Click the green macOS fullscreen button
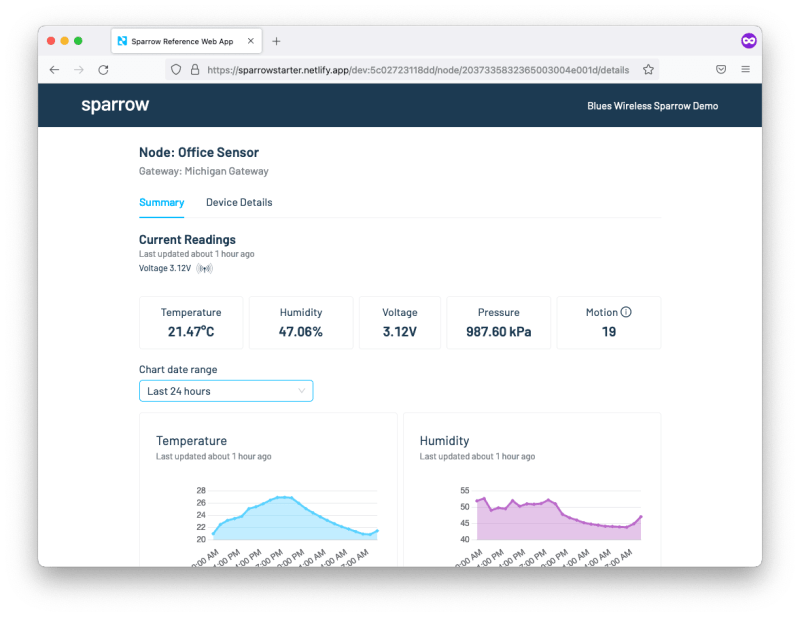Image resolution: width=800 pixels, height=617 pixels. coord(78,41)
